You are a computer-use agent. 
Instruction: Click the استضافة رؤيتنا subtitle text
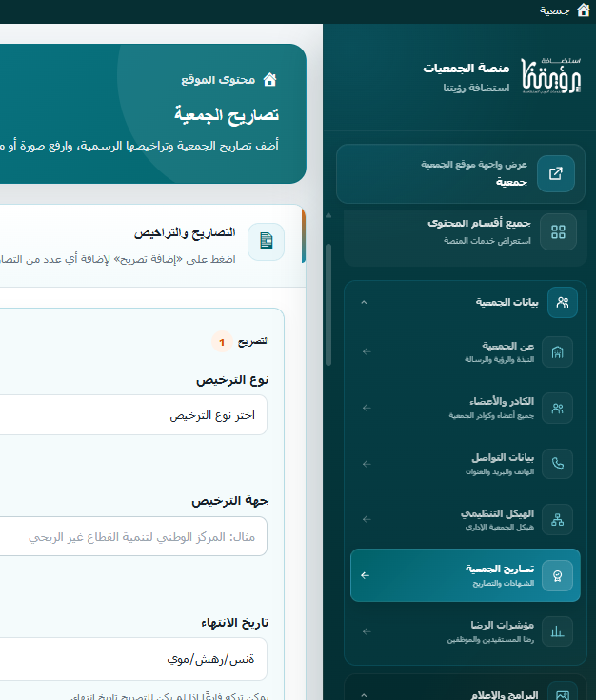(x=476, y=88)
